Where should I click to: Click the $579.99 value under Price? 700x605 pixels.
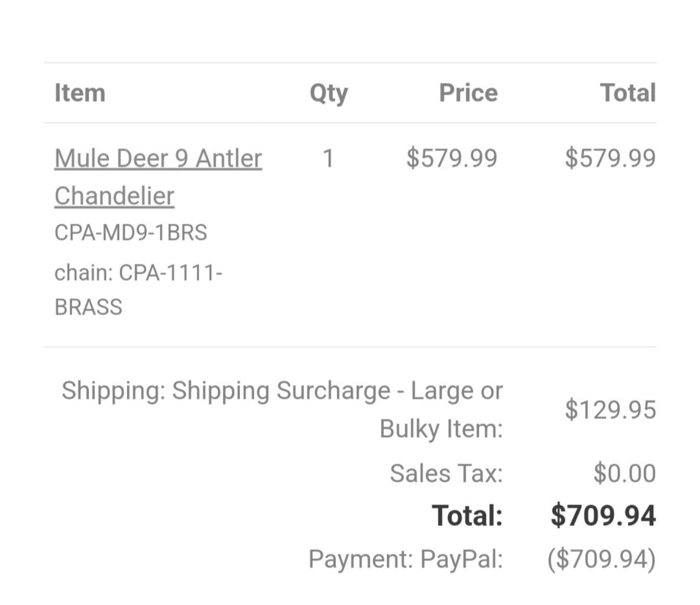(452, 158)
